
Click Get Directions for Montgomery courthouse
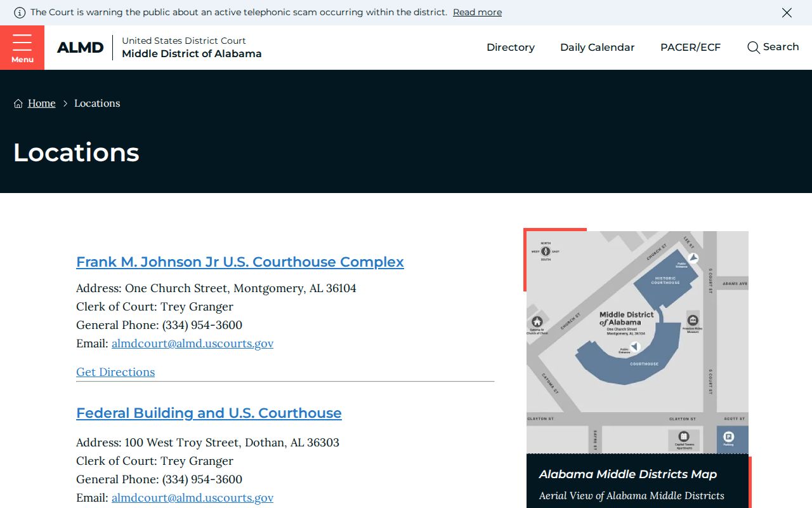[115, 371]
